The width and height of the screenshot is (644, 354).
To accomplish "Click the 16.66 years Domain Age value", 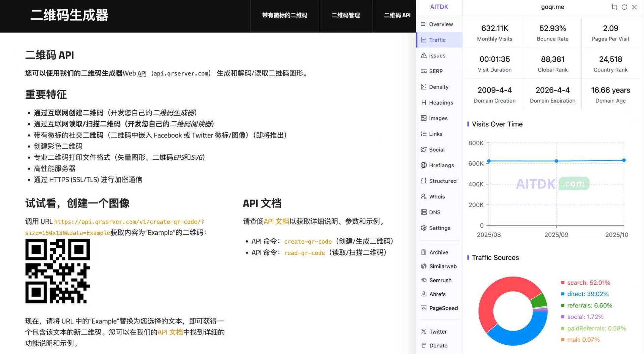I will (x=610, y=90).
